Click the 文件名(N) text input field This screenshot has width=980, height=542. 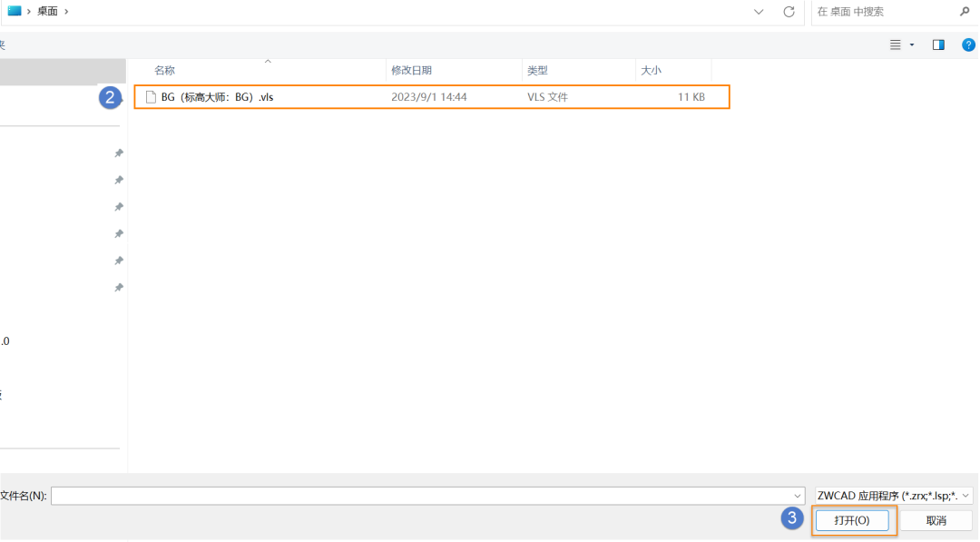pyautogui.click(x=427, y=496)
